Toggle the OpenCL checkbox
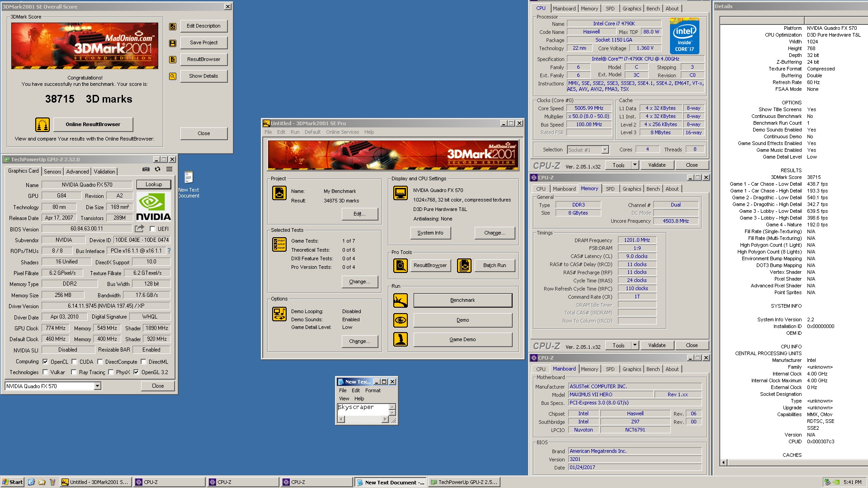 (45, 362)
